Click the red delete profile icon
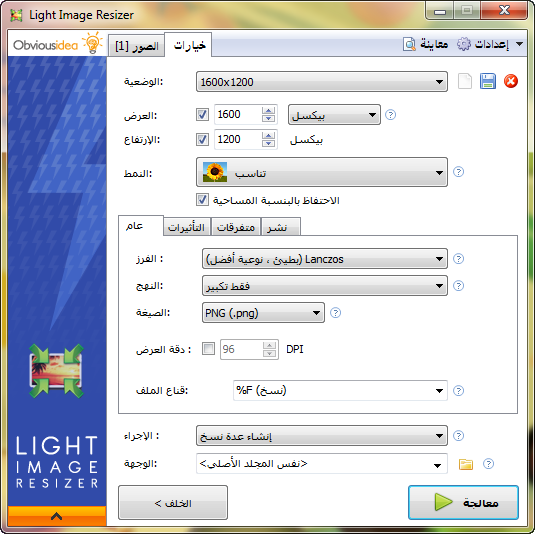The width and height of the screenshot is (535, 534). point(511,81)
